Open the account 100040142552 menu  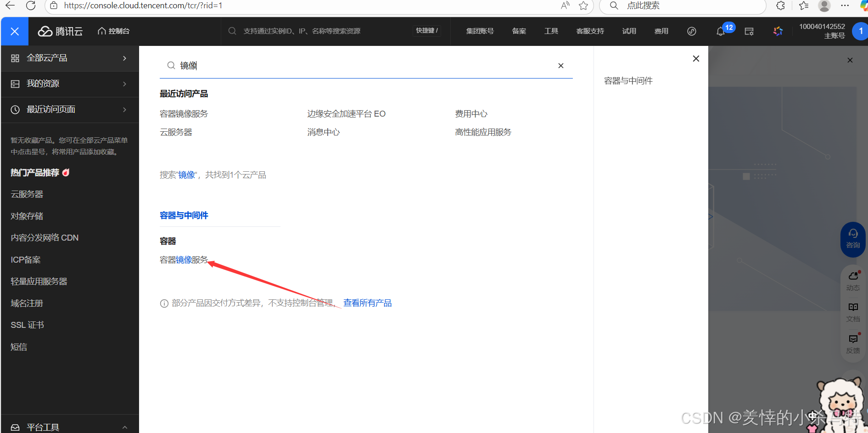[822, 31]
